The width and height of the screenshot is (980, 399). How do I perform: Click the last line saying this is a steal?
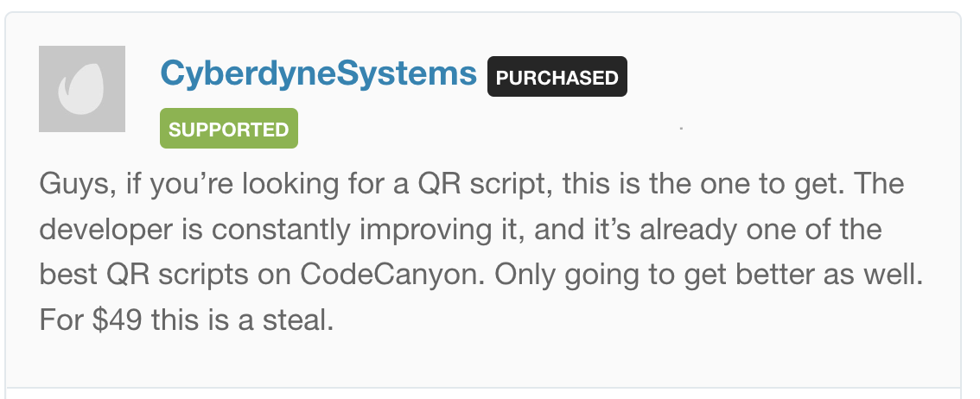(187, 320)
